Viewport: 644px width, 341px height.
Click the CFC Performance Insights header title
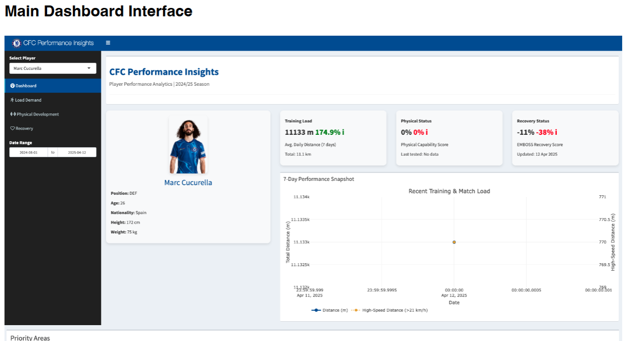pyautogui.click(x=164, y=72)
